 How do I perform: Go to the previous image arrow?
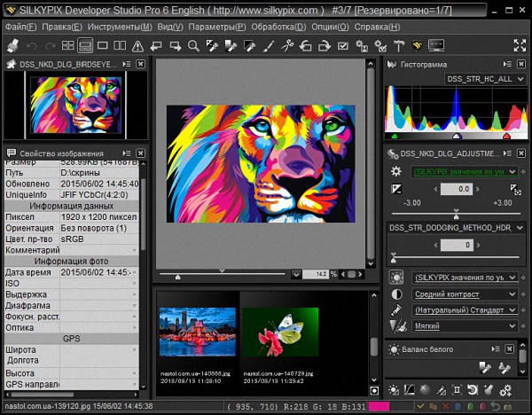tap(156, 46)
